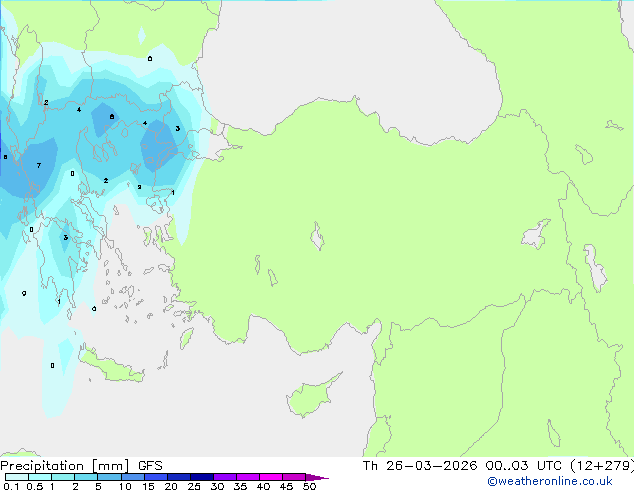Click the '[mm]' unit label

(110, 466)
